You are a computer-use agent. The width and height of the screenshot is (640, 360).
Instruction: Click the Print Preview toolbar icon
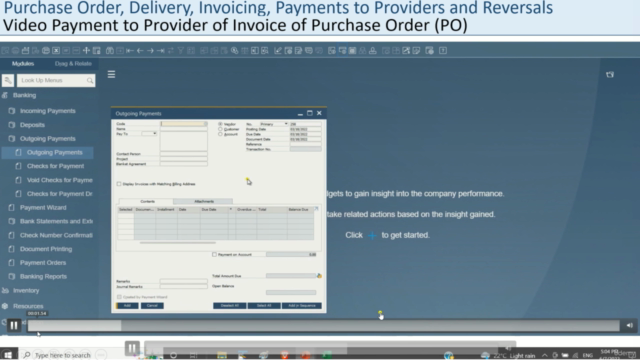(5, 51)
